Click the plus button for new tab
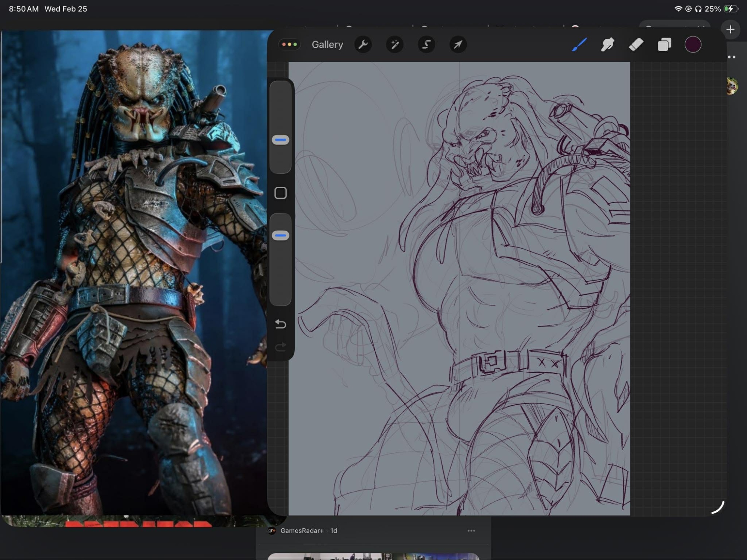Image resolution: width=747 pixels, height=560 pixels. point(730,30)
